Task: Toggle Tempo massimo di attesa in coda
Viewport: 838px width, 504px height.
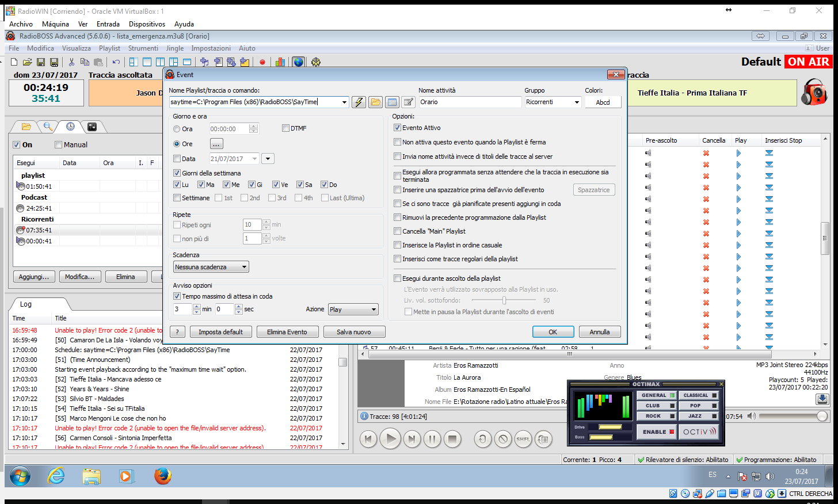Action: tap(177, 296)
